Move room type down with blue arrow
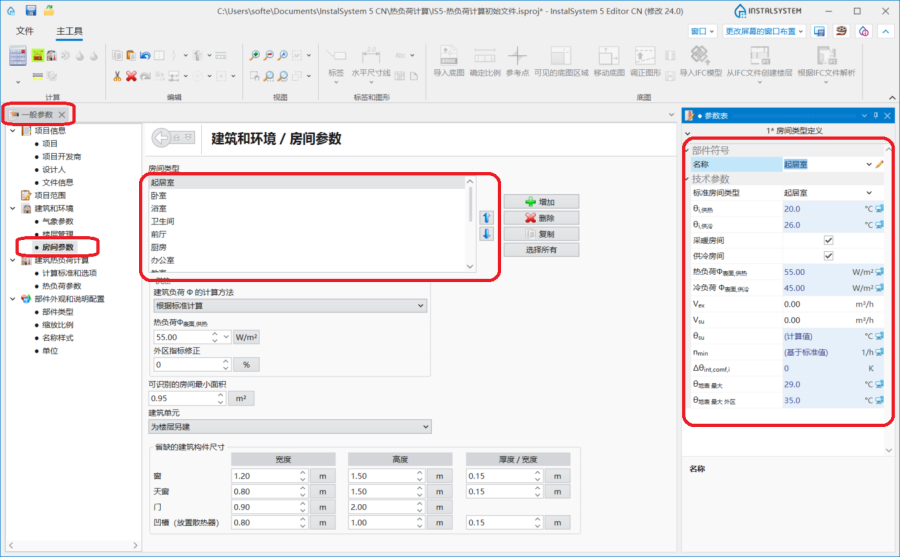 click(487, 233)
